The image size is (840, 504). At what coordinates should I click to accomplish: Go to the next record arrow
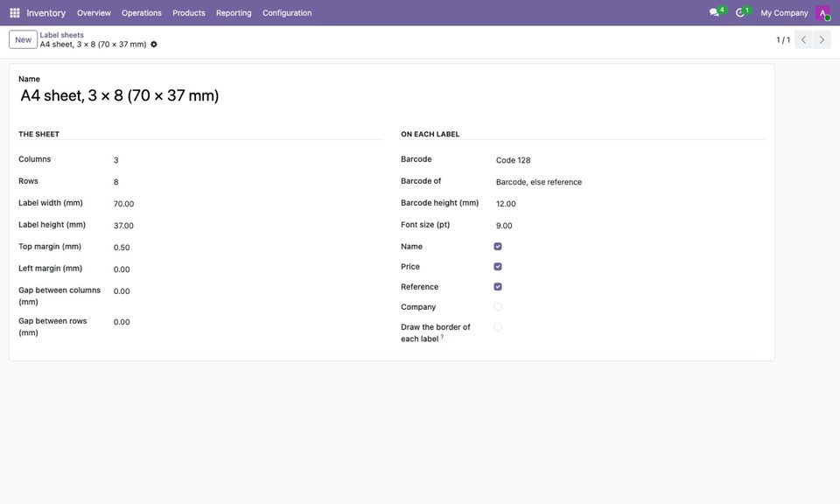[822, 39]
